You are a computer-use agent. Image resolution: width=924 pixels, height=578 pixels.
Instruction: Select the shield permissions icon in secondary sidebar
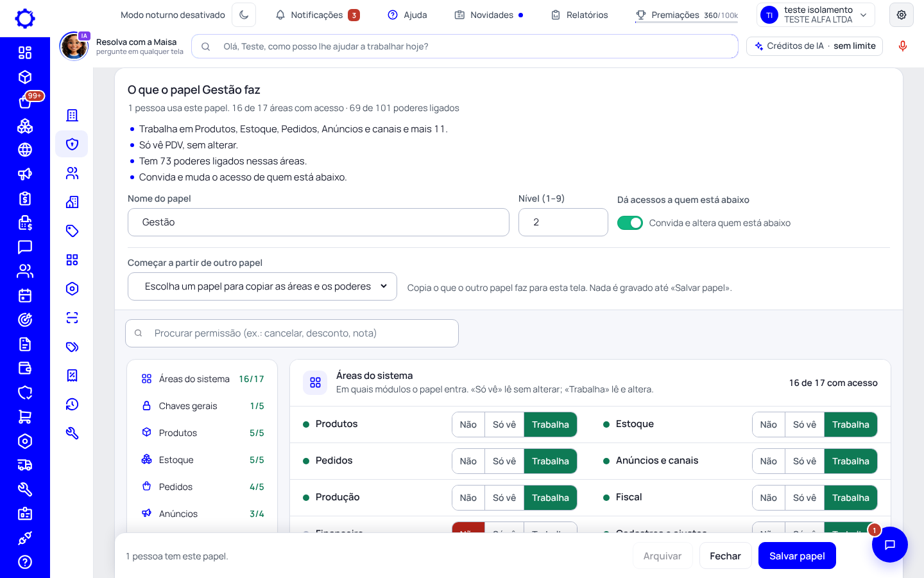[72, 144]
